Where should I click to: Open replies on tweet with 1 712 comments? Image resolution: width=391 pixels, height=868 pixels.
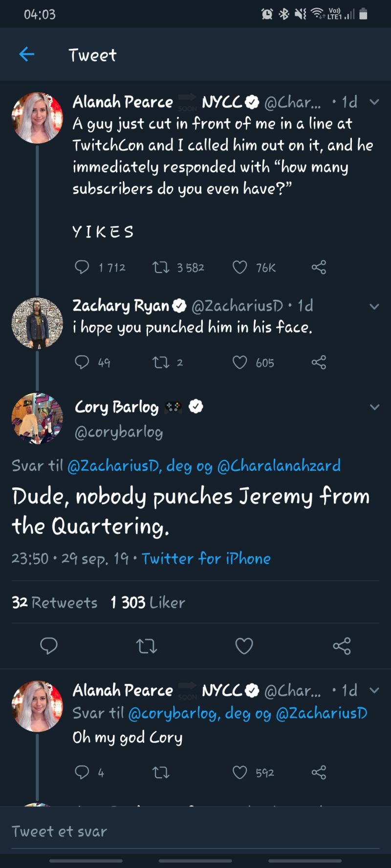click(82, 267)
